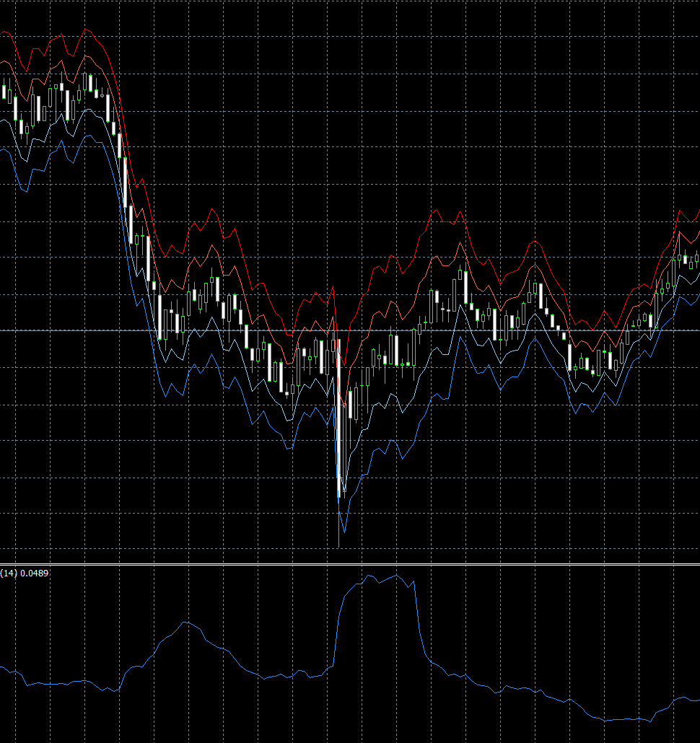
Task: Click the long lower wick below the spike
Action: [341, 519]
